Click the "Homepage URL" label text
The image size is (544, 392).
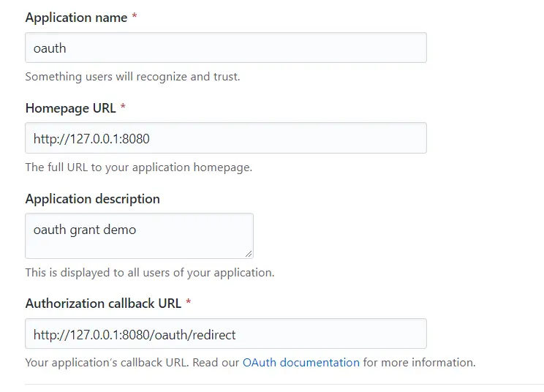pos(70,108)
